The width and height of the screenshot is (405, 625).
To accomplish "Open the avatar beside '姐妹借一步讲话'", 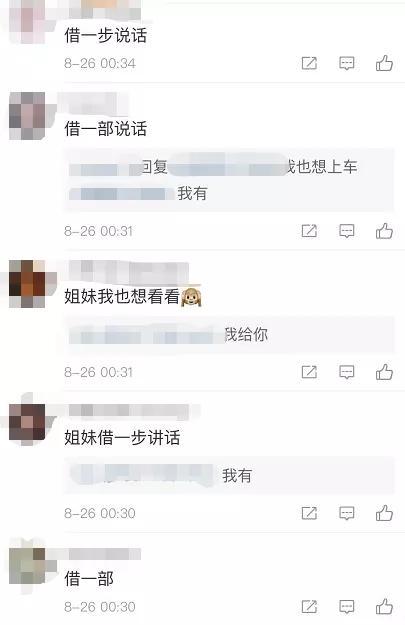I will coord(27,424).
